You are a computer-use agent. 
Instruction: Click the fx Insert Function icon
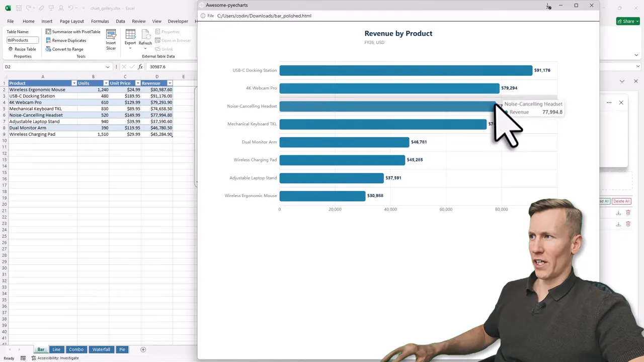141,67
